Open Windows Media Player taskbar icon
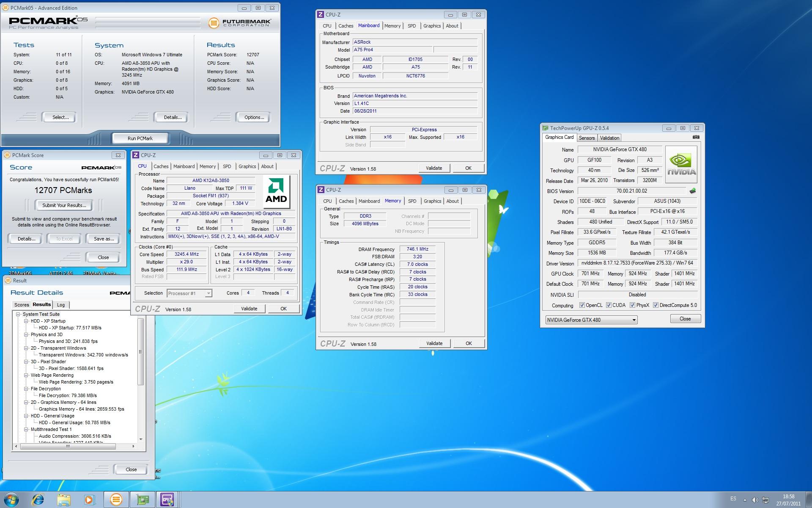The height and width of the screenshot is (508, 812). [89, 500]
